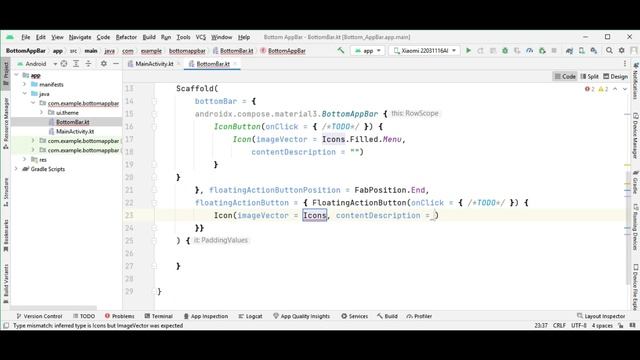640x360 pixels.
Task: Go to next highlighted error arrow
Action: point(624,89)
